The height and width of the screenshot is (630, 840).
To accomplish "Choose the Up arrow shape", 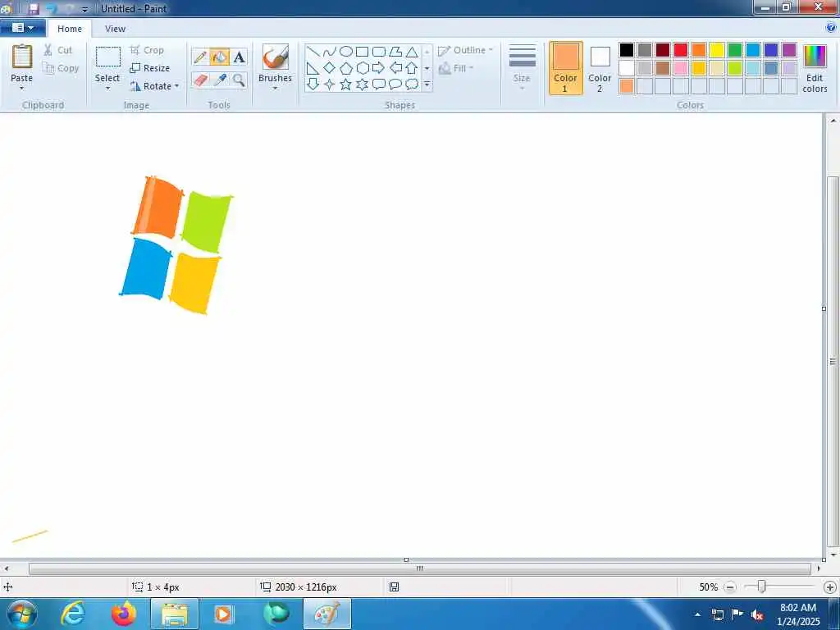I will [x=412, y=68].
